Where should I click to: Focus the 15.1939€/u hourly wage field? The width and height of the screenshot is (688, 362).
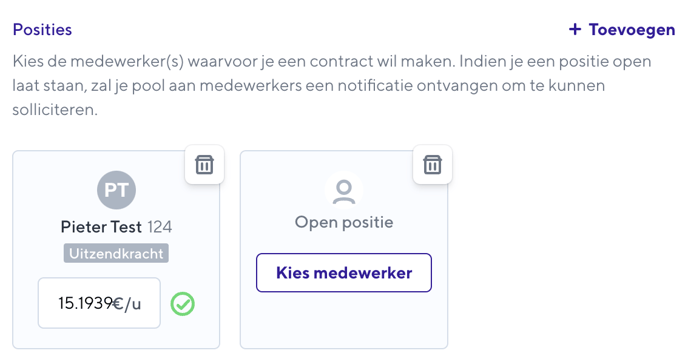[99, 303]
